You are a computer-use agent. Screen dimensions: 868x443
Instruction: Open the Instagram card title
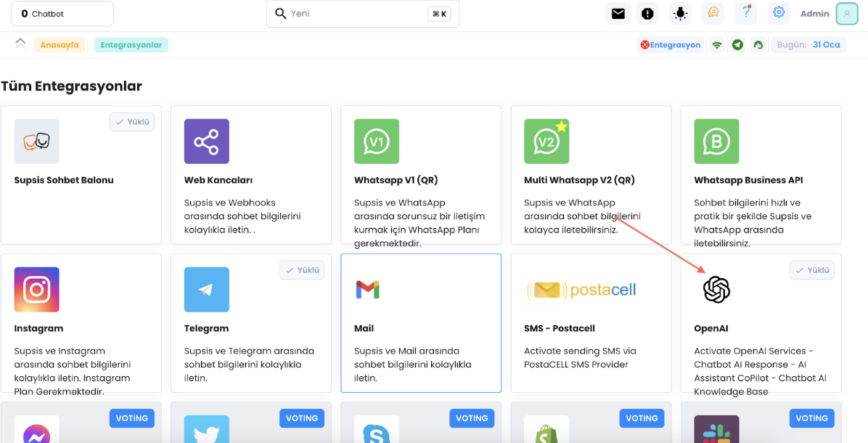coord(38,328)
